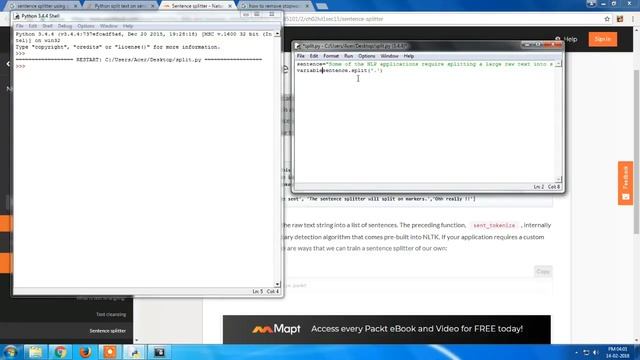Click the browser extension icon beside the star

coord(620,19)
